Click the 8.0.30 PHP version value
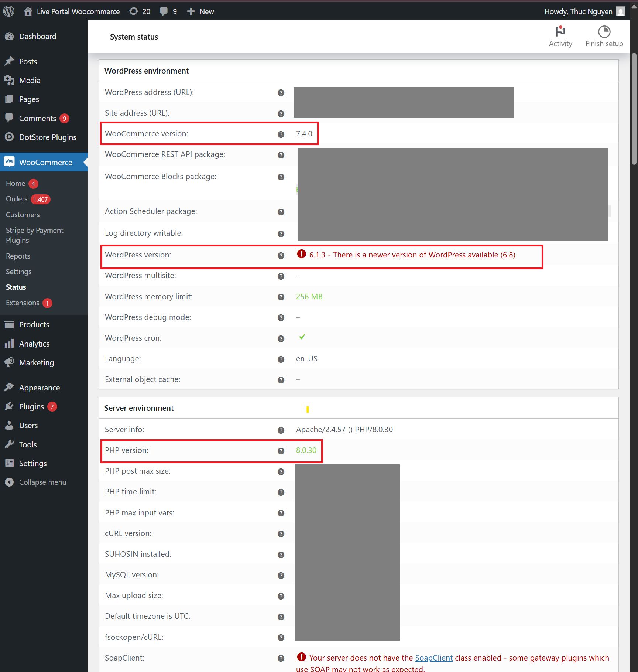This screenshot has height=672, width=638. click(x=306, y=450)
